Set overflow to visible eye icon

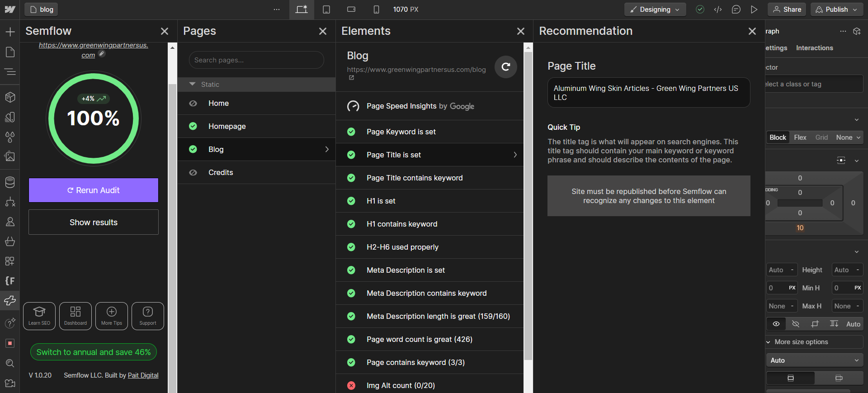pos(776,324)
